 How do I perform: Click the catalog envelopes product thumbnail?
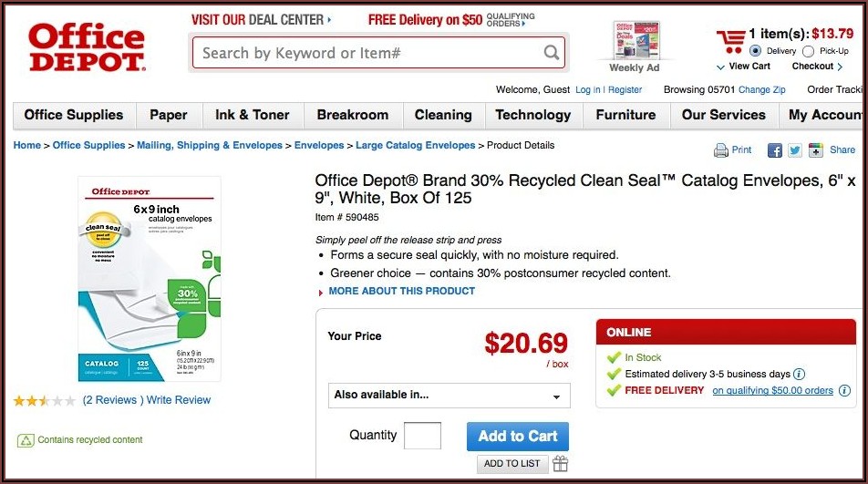[150, 280]
